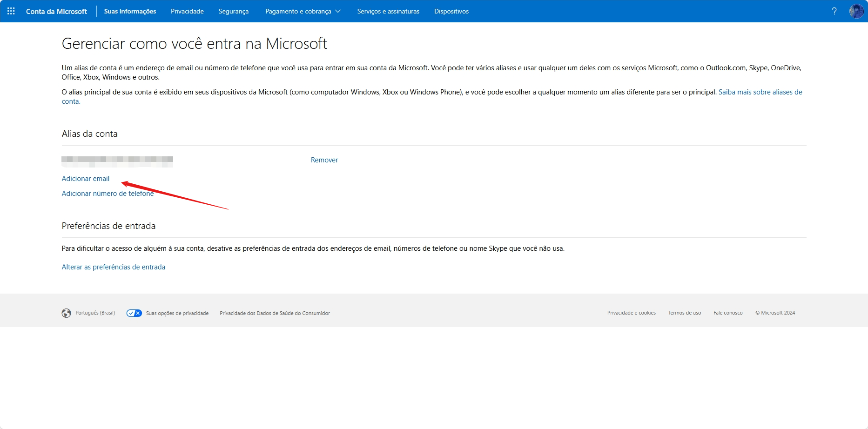The image size is (868, 429).
Task: Open the help question mark icon
Action: pyautogui.click(x=834, y=11)
